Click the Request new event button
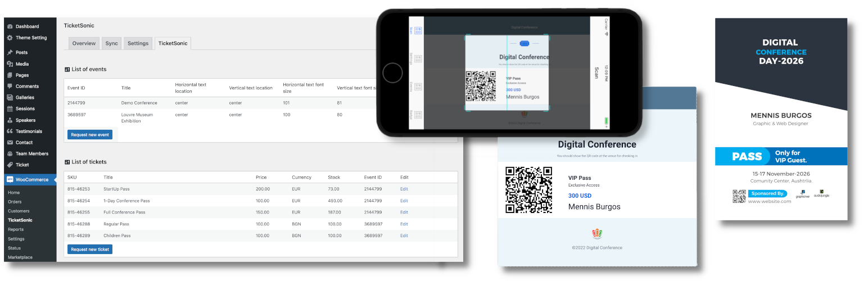Image resolution: width=868 pixels, height=281 pixels. [x=90, y=135]
